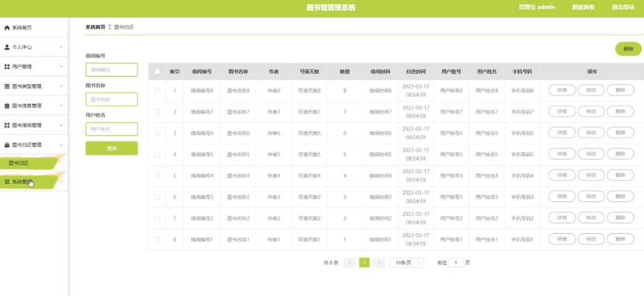
Task: Click the squares icon for 图书借阅管理
Action: point(6,125)
